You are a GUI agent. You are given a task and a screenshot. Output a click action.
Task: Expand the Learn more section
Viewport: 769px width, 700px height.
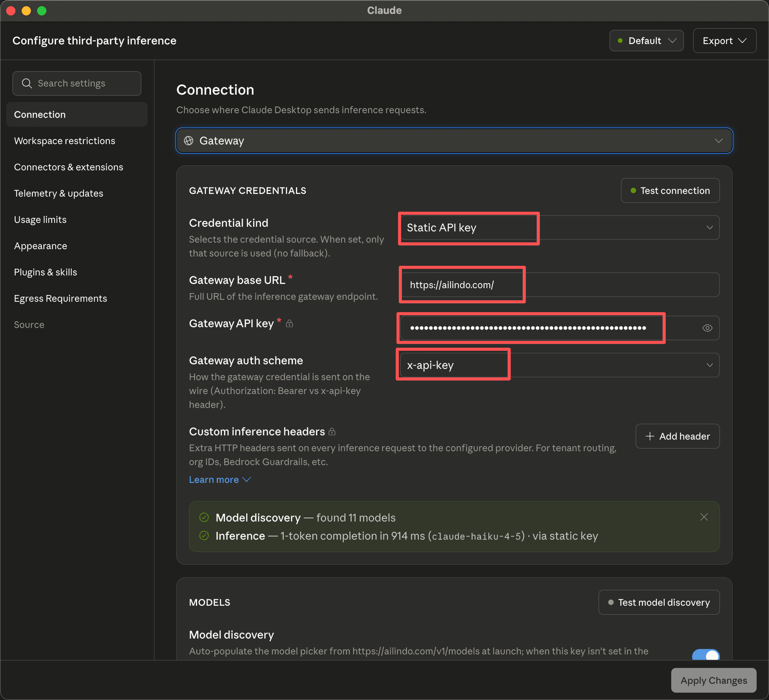coord(220,479)
